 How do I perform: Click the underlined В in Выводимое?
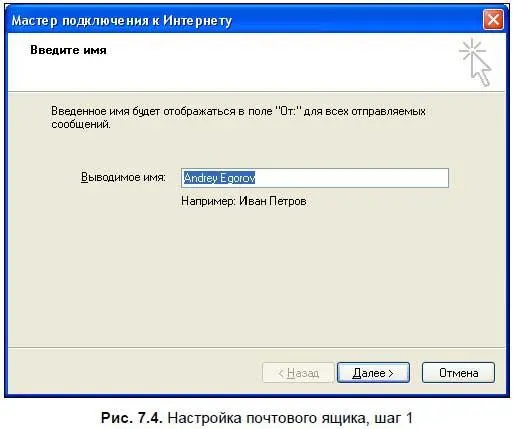tap(85, 177)
